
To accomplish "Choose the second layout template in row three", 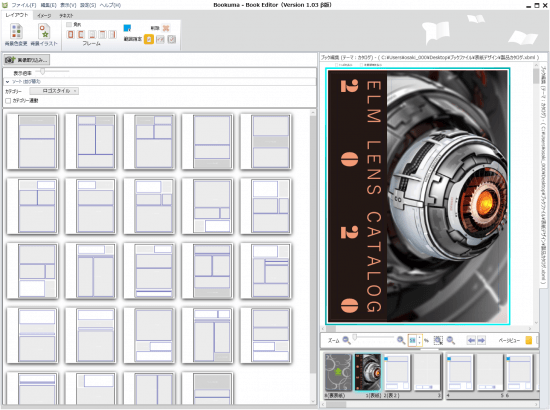I will pyautogui.click(x=91, y=271).
